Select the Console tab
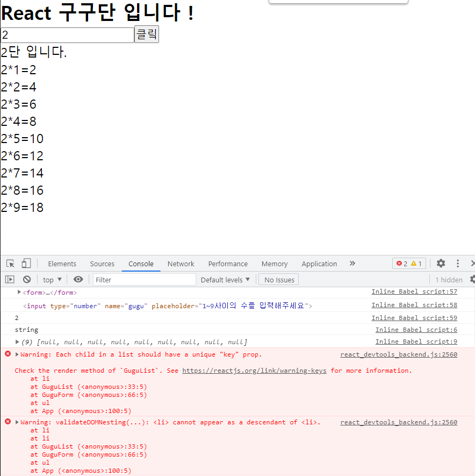The height and width of the screenshot is (476, 475). coord(141,264)
